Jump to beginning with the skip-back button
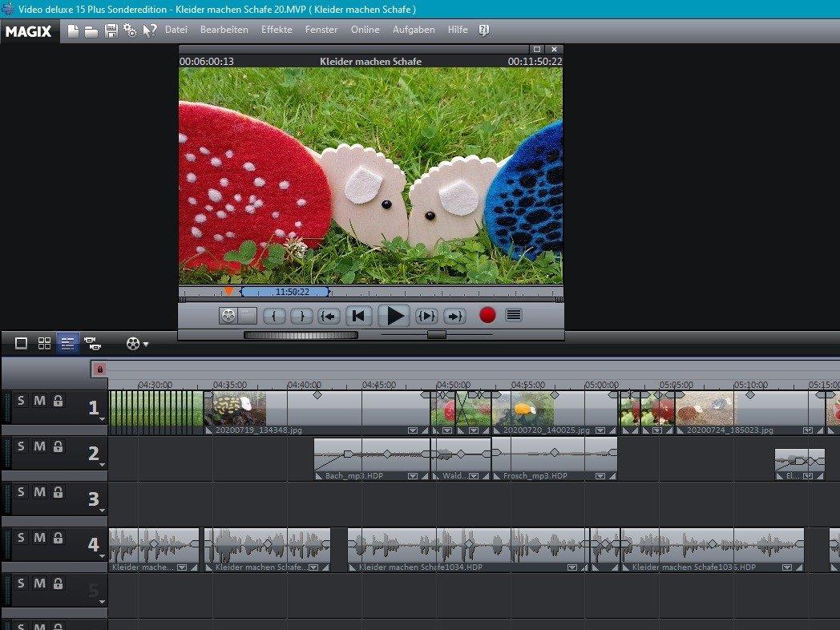The width and height of the screenshot is (840, 630). pyautogui.click(x=359, y=316)
